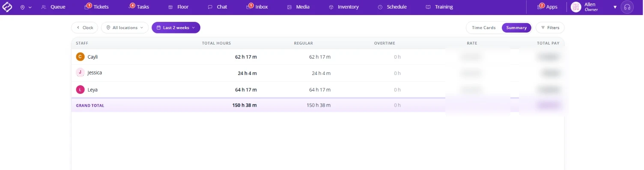Click the app logo in the top bar
Image resolution: width=644 pixels, height=170 pixels.
(7, 7)
